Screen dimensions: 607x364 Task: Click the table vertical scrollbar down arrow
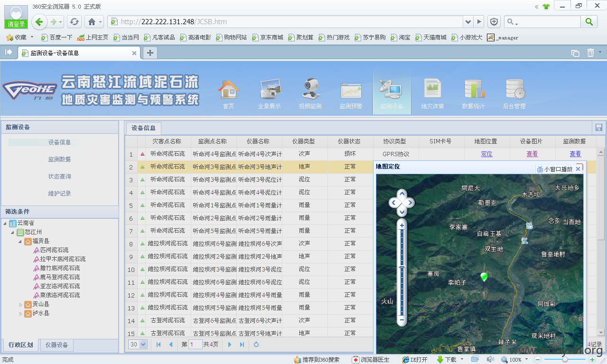[x=600, y=333]
